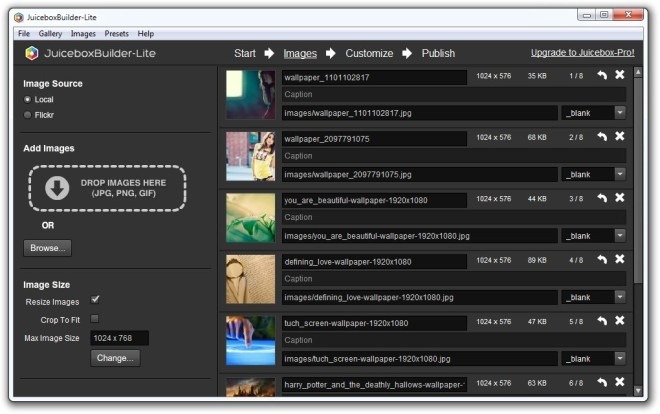This screenshot has height=414, width=660.
Task: Open the Help menu
Action: 146,34
